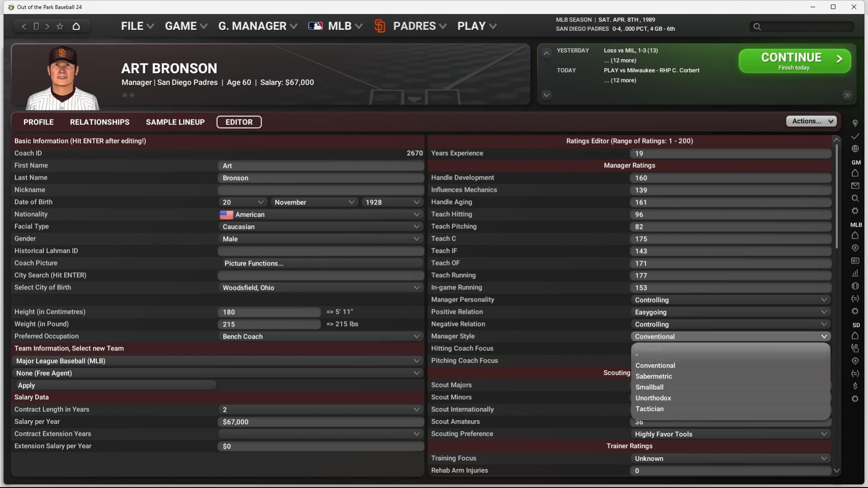Viewport: 868px width, 488px height.
Task: Open the Nationality dropdown
Action: click(x=320, y=214)
